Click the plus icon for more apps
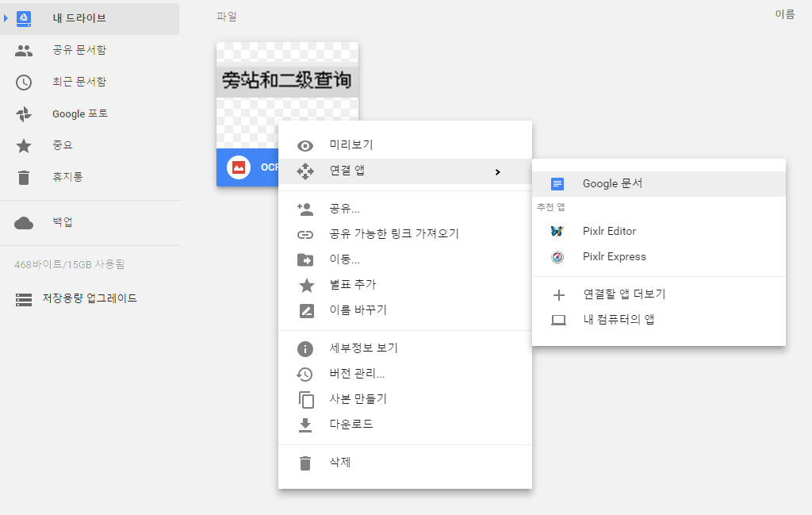812x515 pixels. 559,295
